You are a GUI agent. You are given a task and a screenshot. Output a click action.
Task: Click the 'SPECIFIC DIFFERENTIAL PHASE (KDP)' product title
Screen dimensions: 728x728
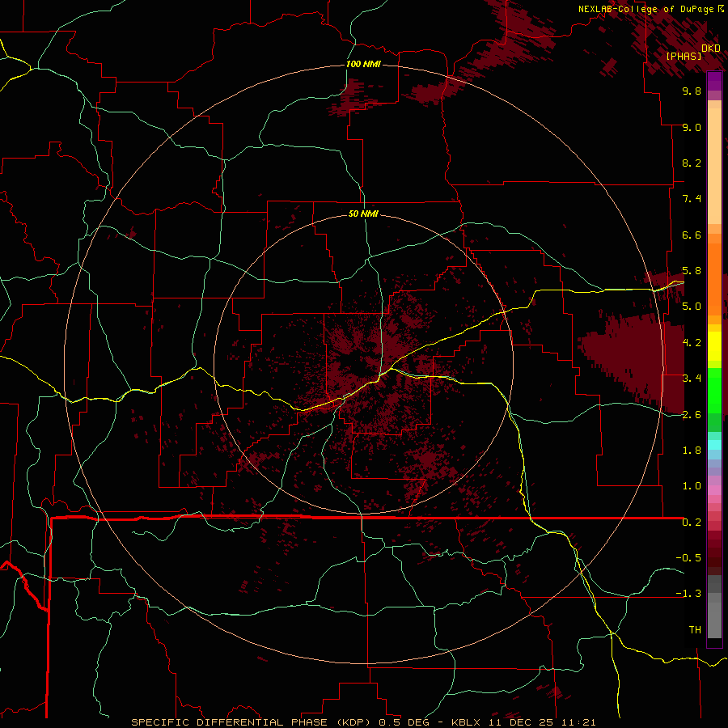251,722
